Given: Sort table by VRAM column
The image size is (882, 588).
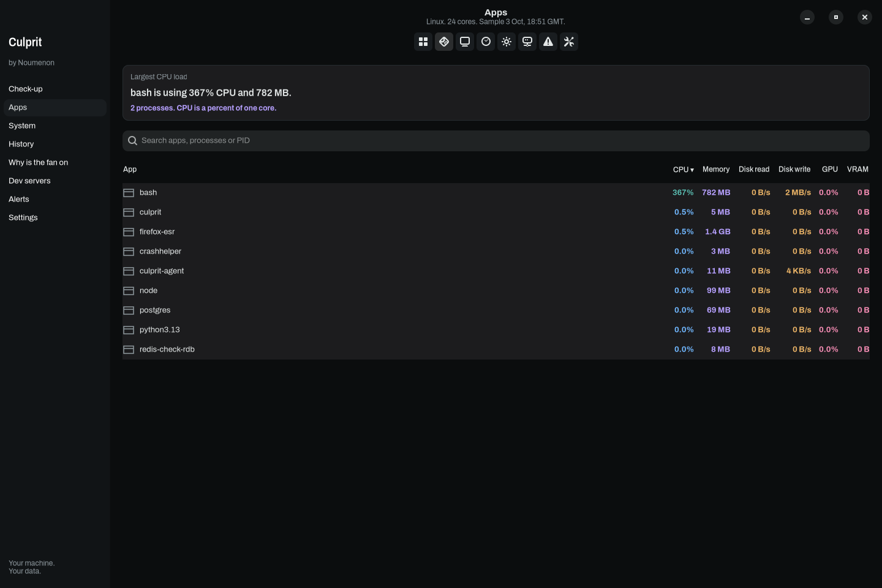Looking at the screenshot, I should pyautogui.click(x=858, y=169).
